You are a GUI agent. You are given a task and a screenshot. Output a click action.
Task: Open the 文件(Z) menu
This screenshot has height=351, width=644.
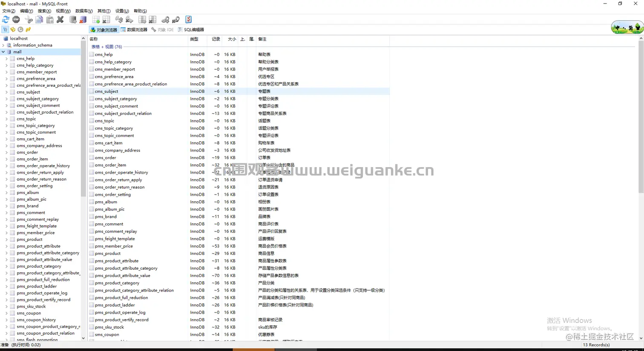click(9, 11)
